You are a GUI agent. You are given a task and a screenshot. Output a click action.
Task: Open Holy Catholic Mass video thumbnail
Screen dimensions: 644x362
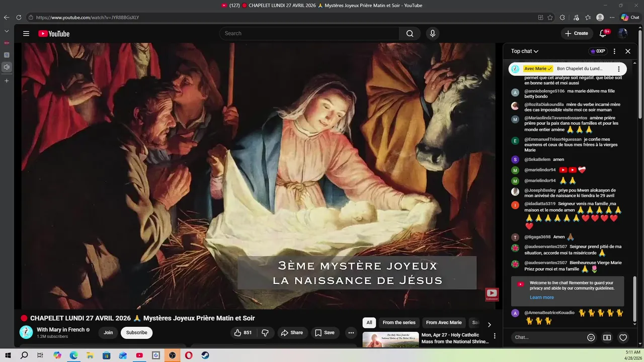click(x=390, y=340)
